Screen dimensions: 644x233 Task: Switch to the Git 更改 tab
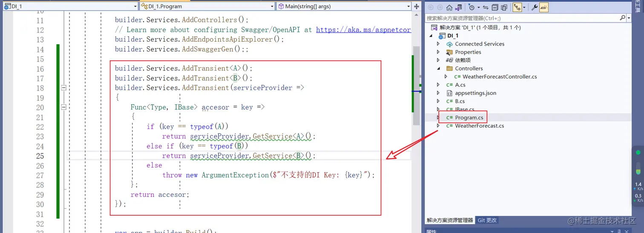coord(487,220)
